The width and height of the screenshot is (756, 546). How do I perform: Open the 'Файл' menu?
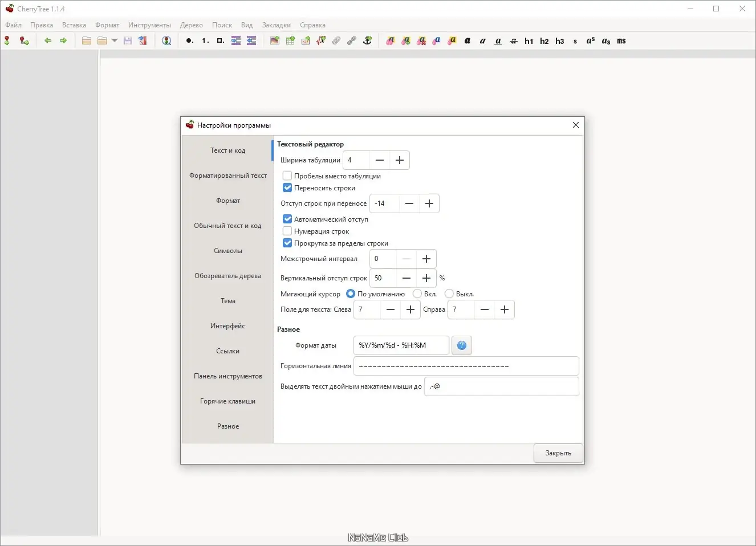click(14, 25)
